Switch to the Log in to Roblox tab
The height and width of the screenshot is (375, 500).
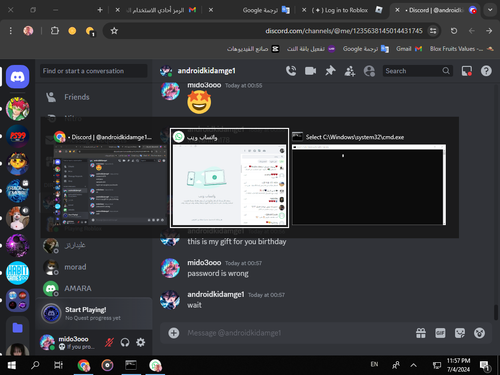tap(342, 10)
